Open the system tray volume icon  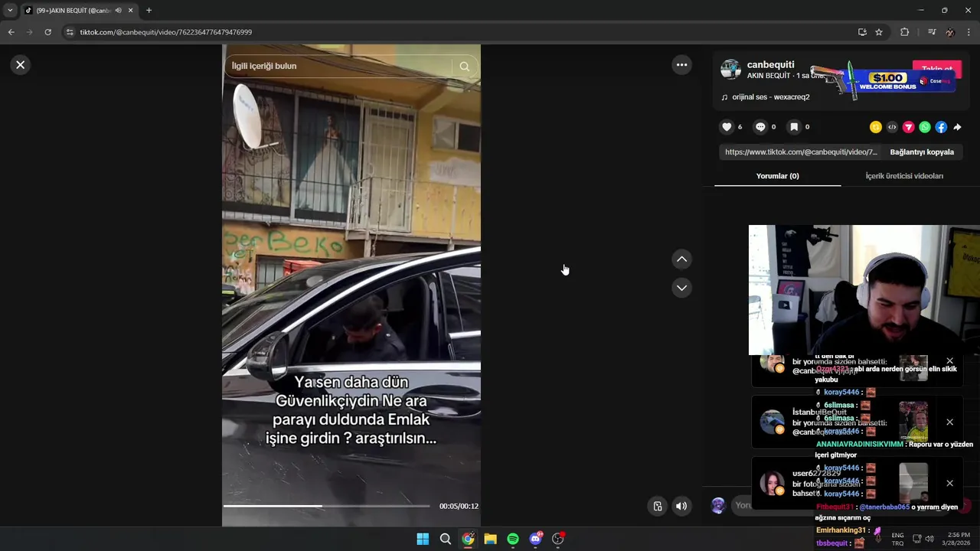929,539
